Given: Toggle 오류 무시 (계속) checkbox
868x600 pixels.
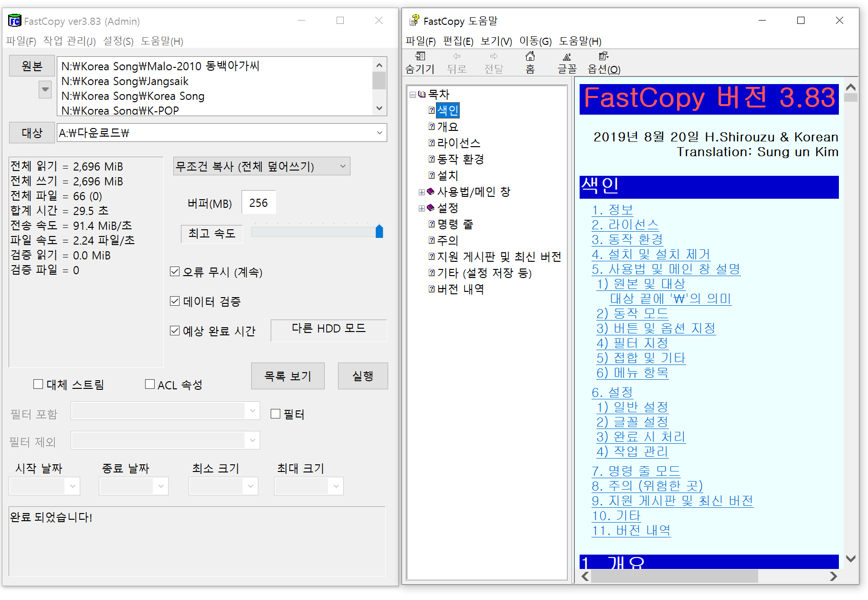Looking at the screenshot, I should (175, 272).
